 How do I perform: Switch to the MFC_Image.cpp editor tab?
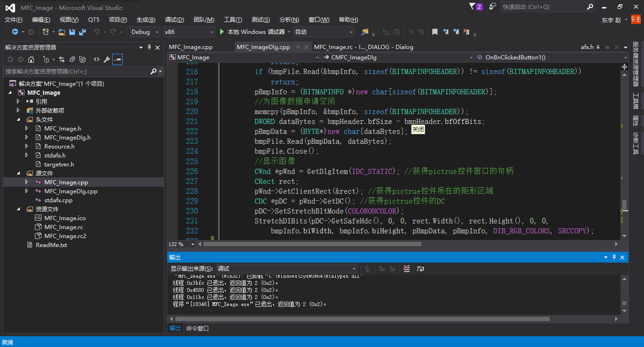tap(190, 47)
